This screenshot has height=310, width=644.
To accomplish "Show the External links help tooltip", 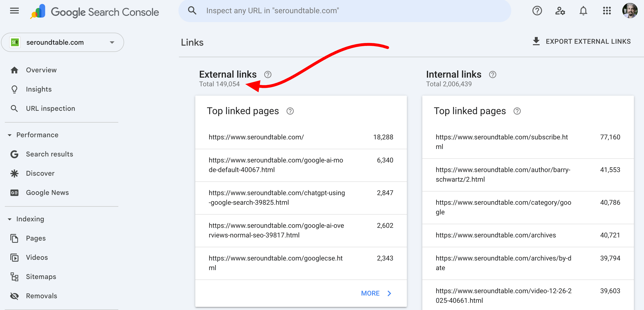I will pyautogui.click(x=267, y=74).
